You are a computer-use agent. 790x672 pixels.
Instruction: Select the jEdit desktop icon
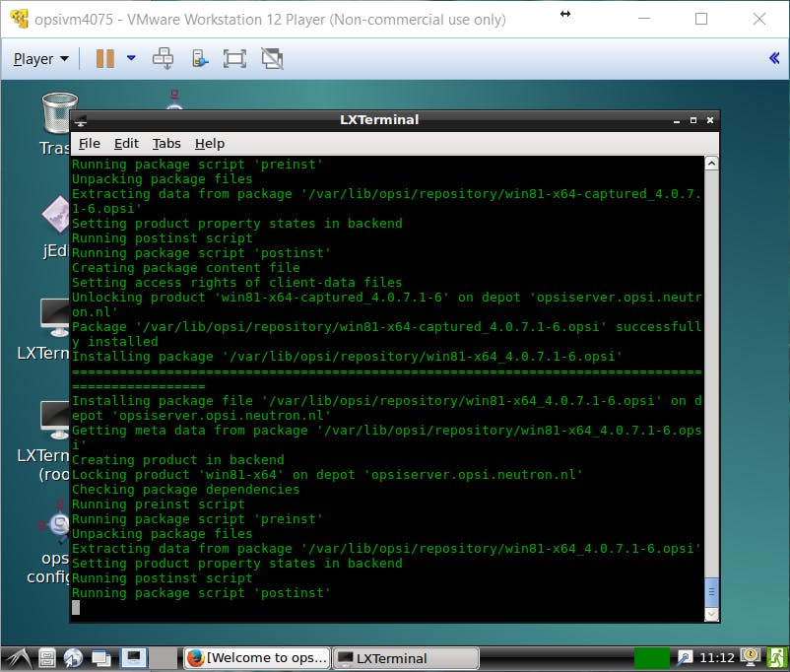tap(55, 227)
